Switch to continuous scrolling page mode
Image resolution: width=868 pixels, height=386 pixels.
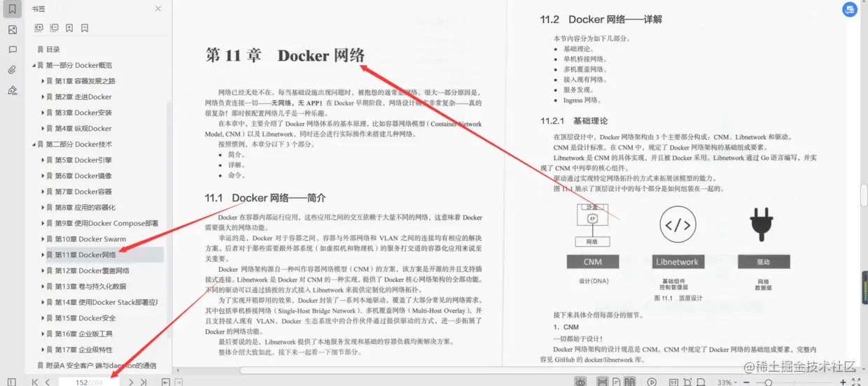603,382
